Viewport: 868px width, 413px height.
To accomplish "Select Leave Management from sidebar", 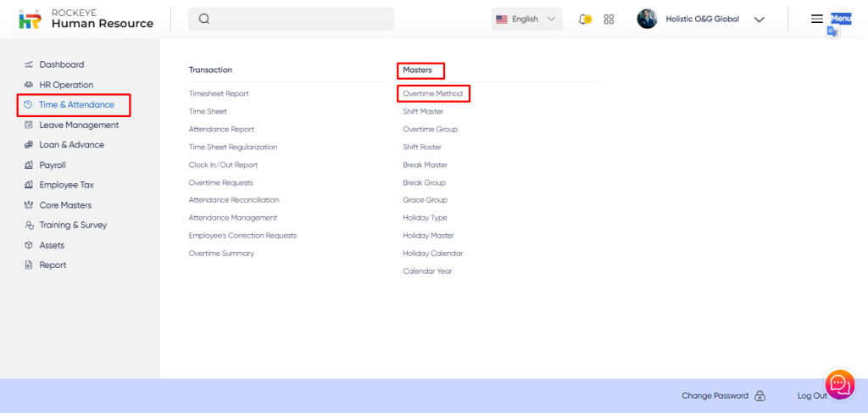I will (78, 125).
